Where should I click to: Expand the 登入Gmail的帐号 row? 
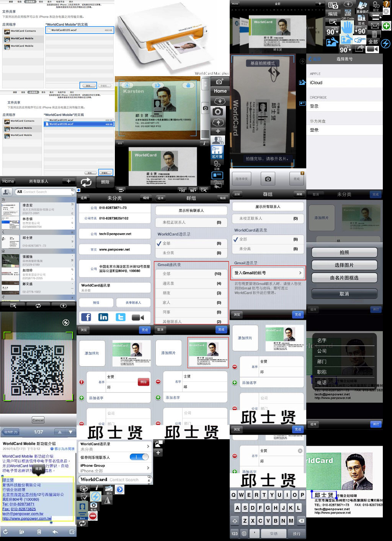pyautogui.click(x=268, y=273)
